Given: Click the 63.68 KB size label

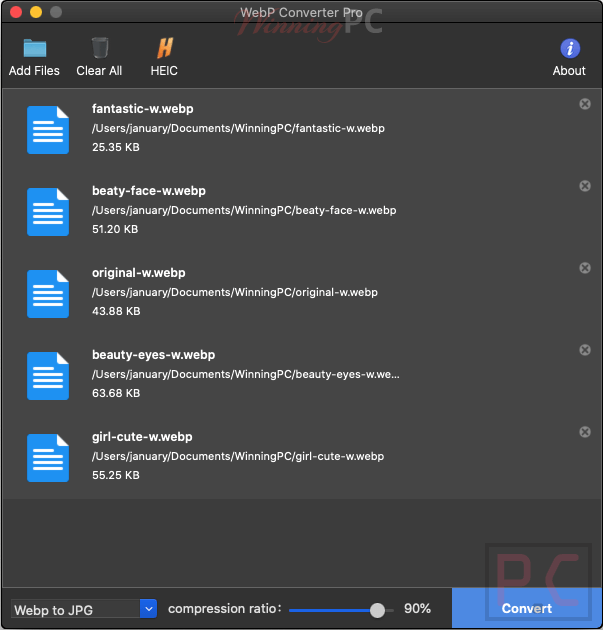Looking at the screenshot, I should coord(116,393).
